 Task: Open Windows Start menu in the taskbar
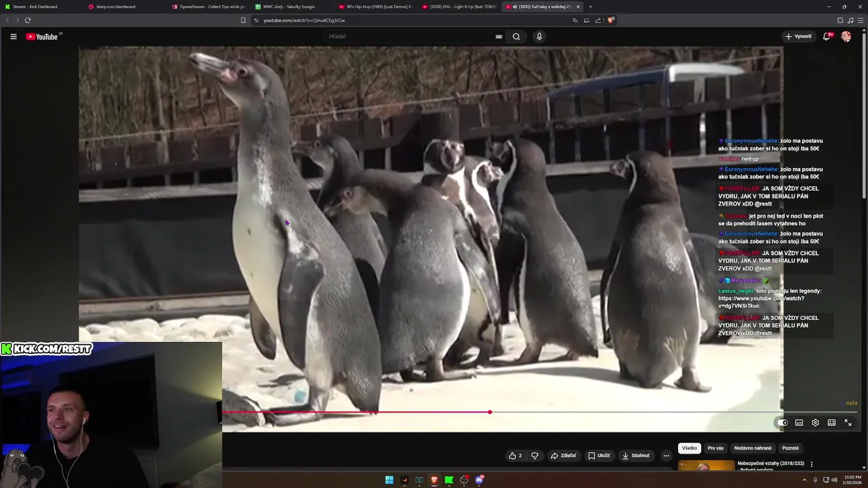(x=389, y=480)
